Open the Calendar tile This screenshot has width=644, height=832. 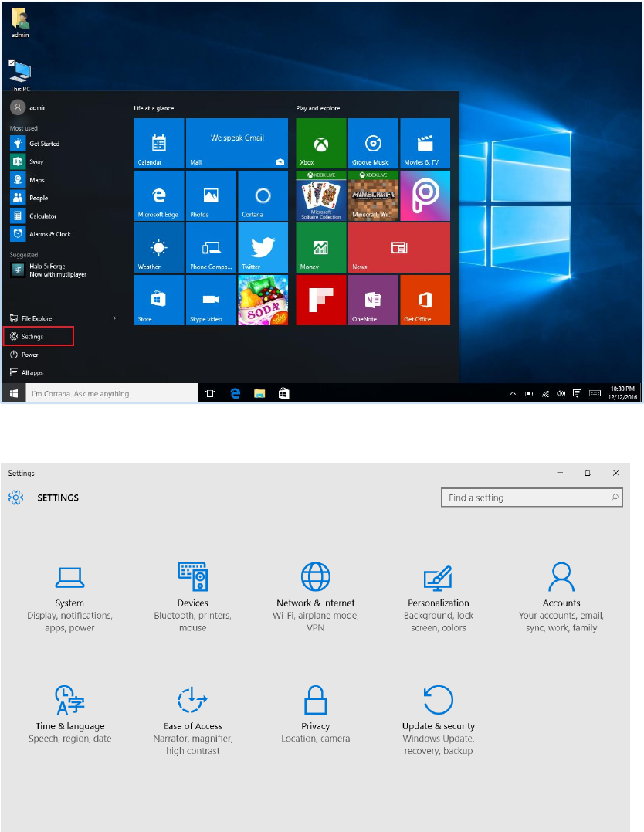tap(158, 143)
